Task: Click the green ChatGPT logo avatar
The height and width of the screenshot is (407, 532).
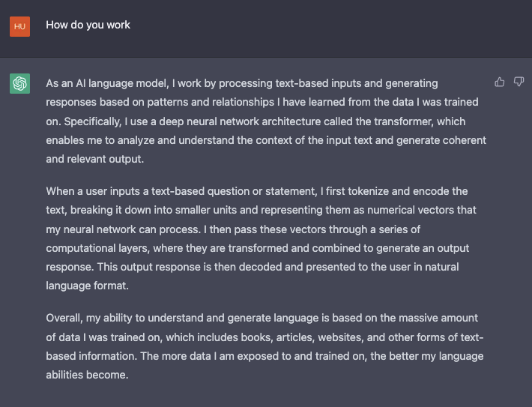Action: 19,83
